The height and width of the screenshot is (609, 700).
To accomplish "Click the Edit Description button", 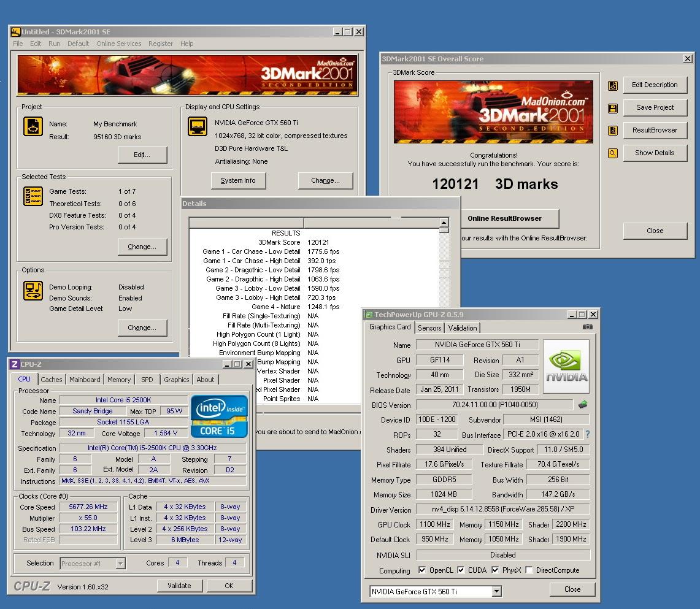I will 655,85.
